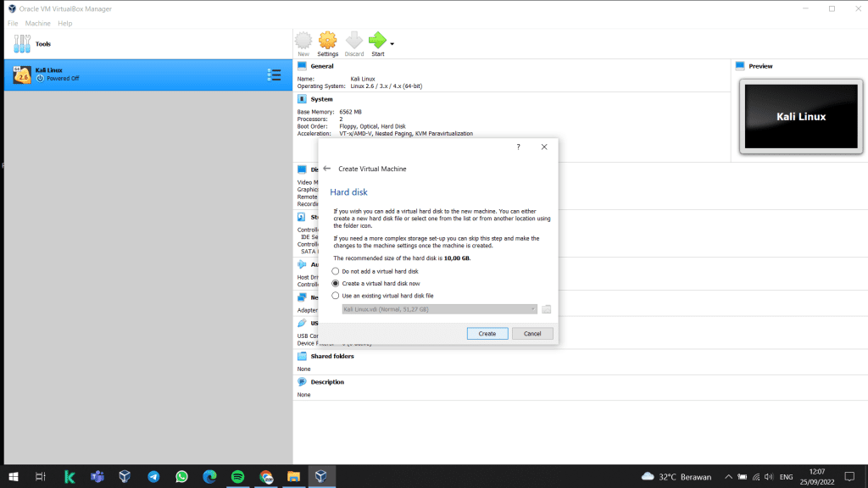Open the Kali Linux.vdi disk file dropdown
868x488 pixels.
pyautogui.click(x=439, y=309)
